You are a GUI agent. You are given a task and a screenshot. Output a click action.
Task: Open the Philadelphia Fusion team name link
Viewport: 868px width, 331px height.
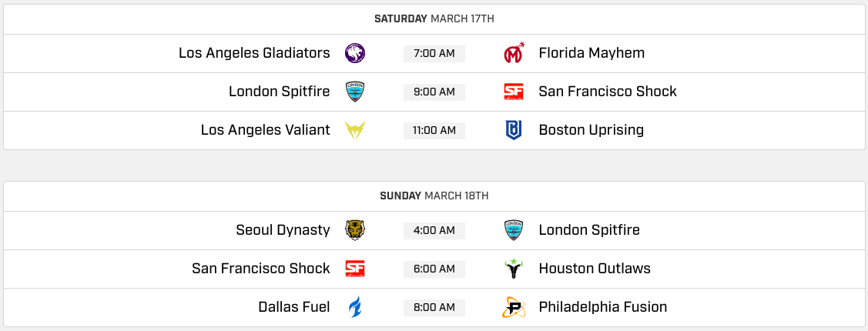(x=603, y=306)
